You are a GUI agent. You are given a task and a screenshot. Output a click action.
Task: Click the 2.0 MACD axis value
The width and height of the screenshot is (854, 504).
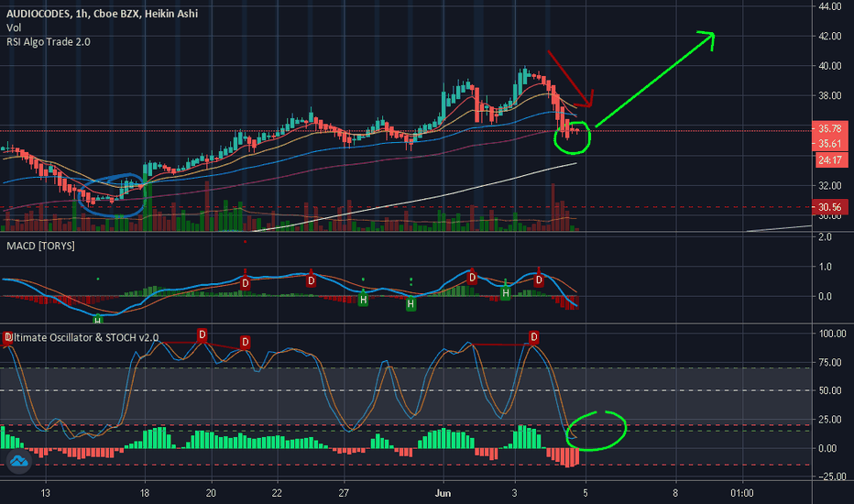point(825,237)
